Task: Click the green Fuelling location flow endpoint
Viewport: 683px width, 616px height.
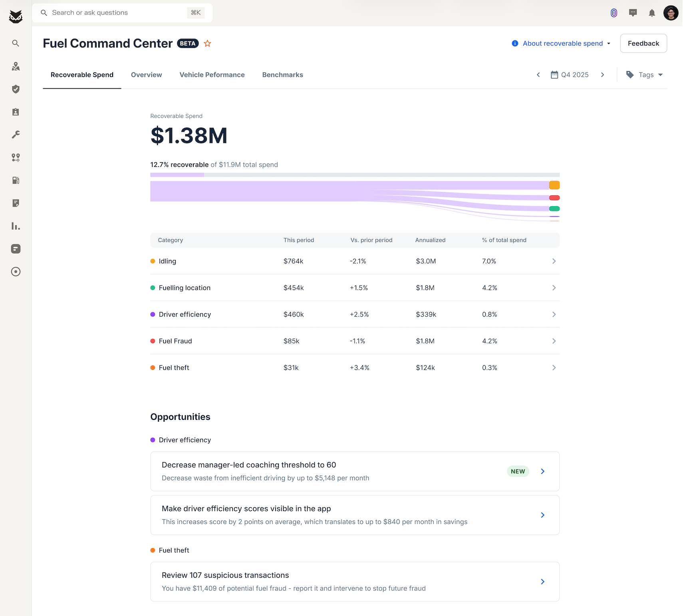Action: [554, 209]
